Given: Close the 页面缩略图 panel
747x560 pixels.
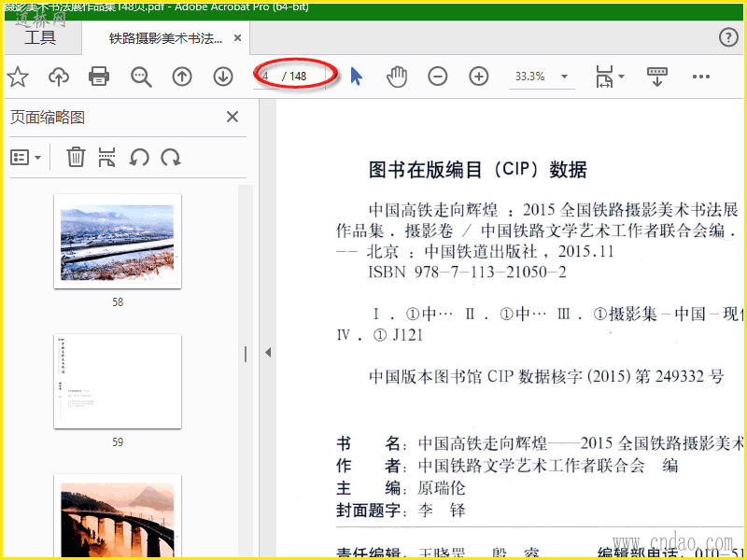Looking at the screenshot, I should coord(233,117).
